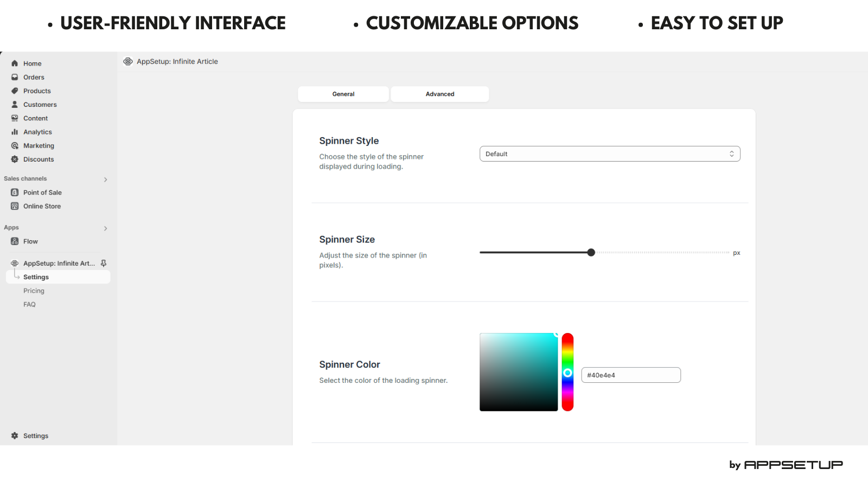Click a shade in the color gradient box
The width and height of the screenshot is (868, 488).
click(x=518, y=372)
